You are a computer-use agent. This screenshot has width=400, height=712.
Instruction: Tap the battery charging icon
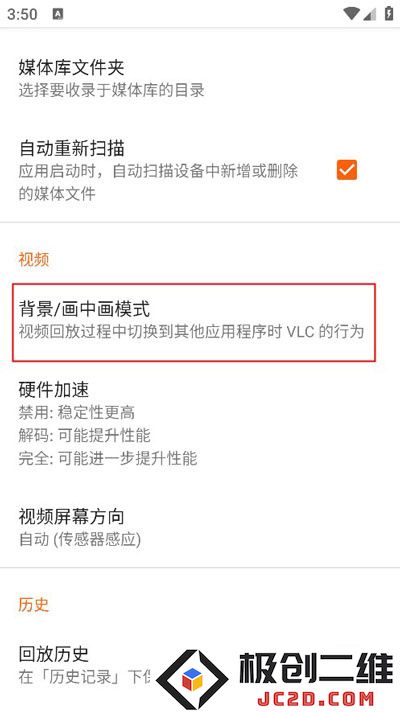389,14
